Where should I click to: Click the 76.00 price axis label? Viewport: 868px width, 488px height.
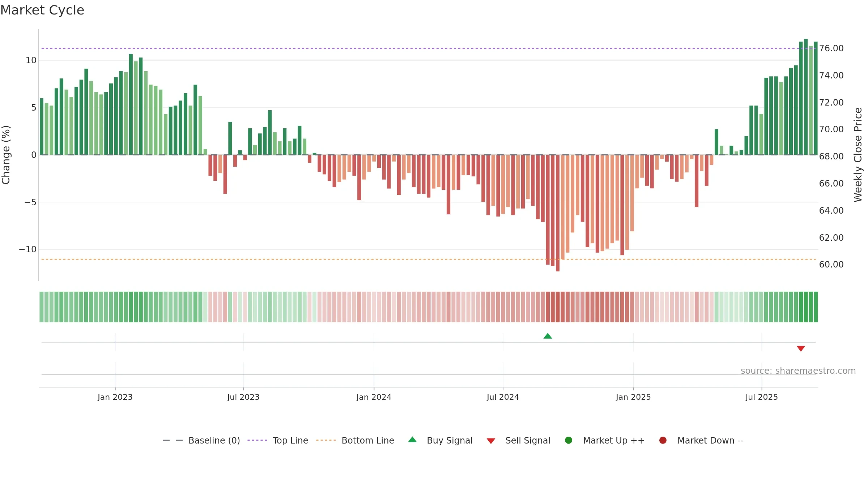point(831,48)
